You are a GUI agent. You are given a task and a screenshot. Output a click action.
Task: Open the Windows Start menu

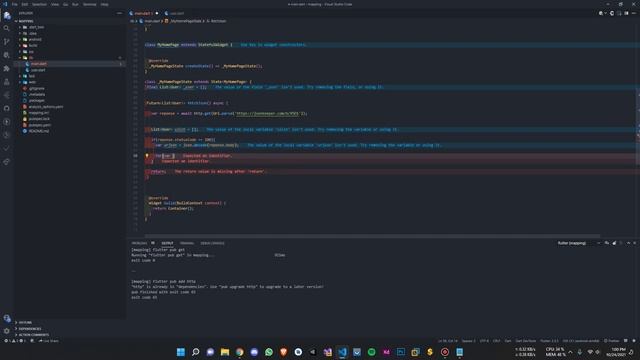click(181, 352)
